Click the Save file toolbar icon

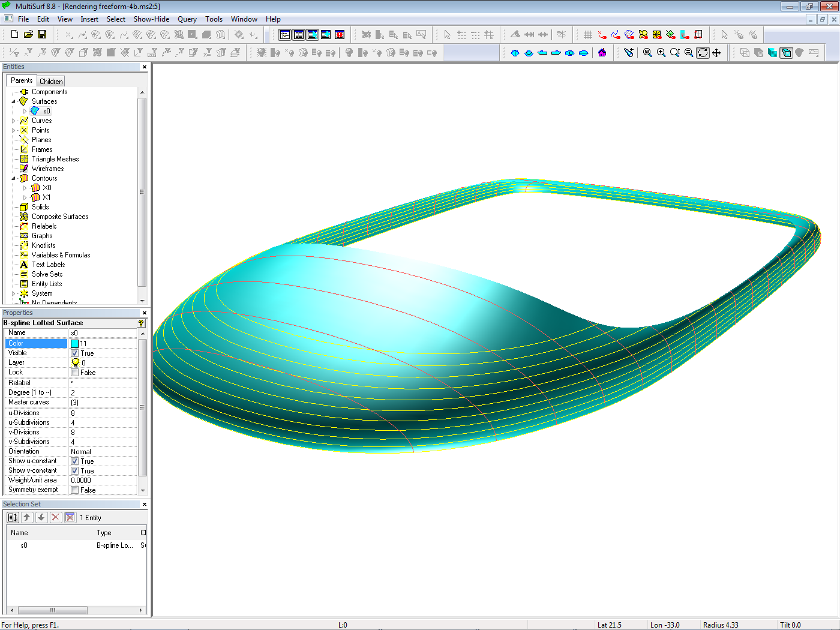click(x=42, y=35)
